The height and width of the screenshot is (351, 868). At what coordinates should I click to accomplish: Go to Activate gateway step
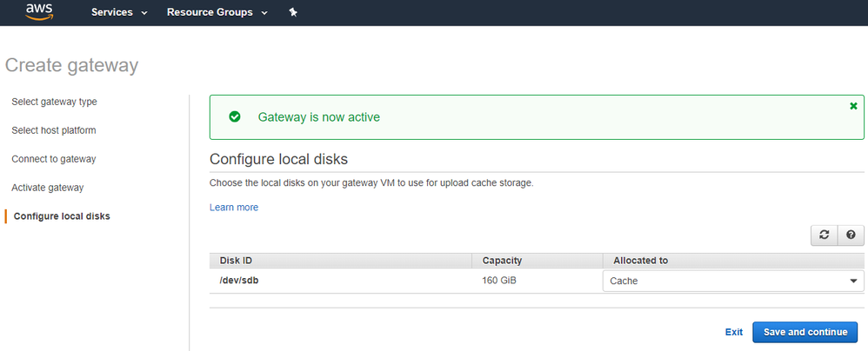coord(47,188)
